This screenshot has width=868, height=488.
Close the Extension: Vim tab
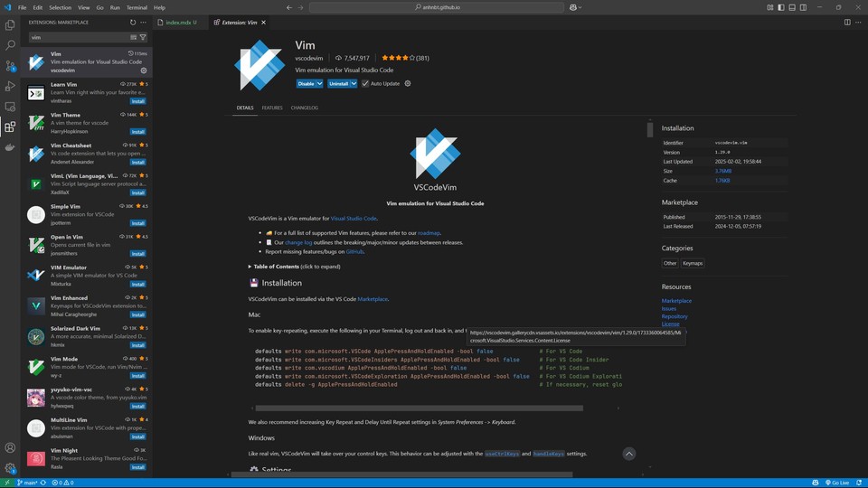pyautogui.click(x=263, y=23)
